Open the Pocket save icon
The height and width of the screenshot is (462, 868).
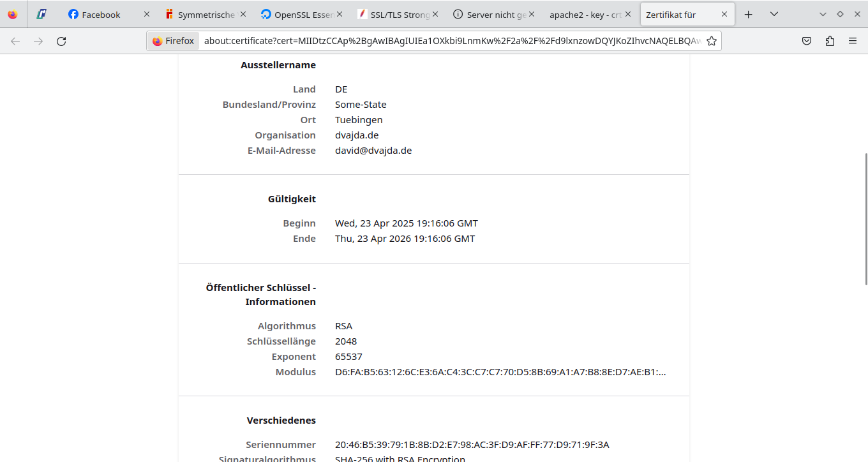[807, 41]
